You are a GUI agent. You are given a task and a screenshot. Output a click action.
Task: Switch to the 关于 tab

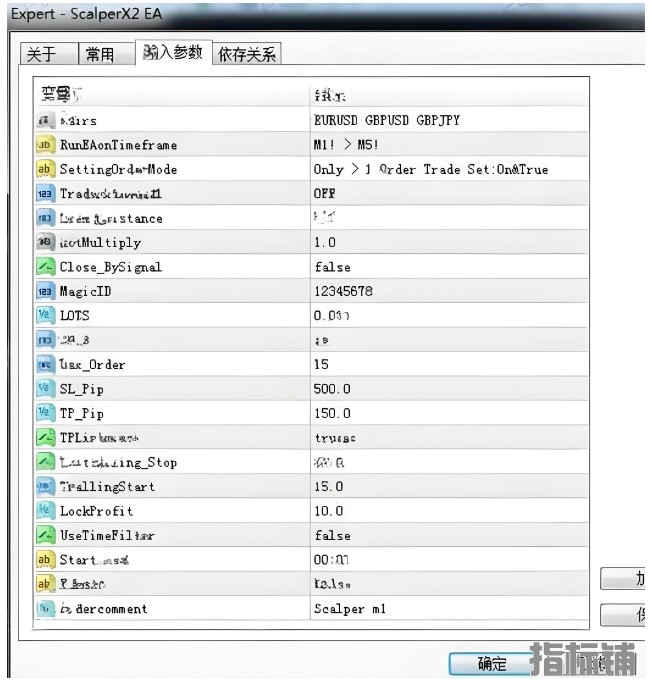click(41, 54)
